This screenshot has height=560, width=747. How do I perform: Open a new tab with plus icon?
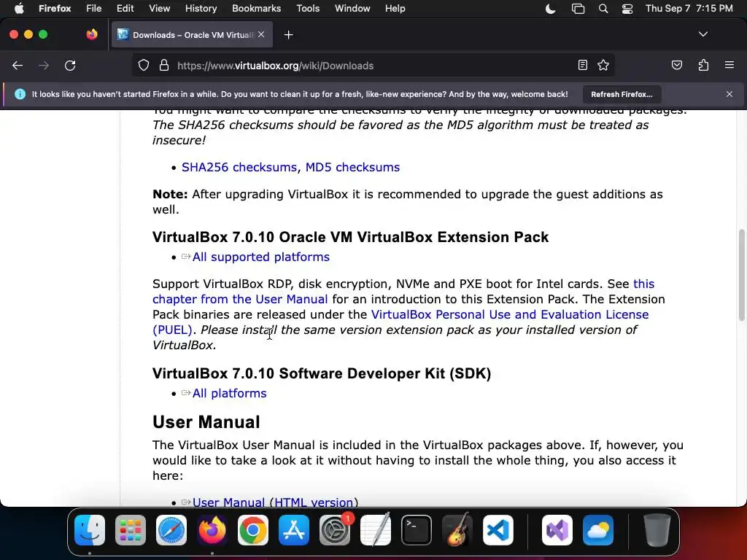click(x=288, y=35)
